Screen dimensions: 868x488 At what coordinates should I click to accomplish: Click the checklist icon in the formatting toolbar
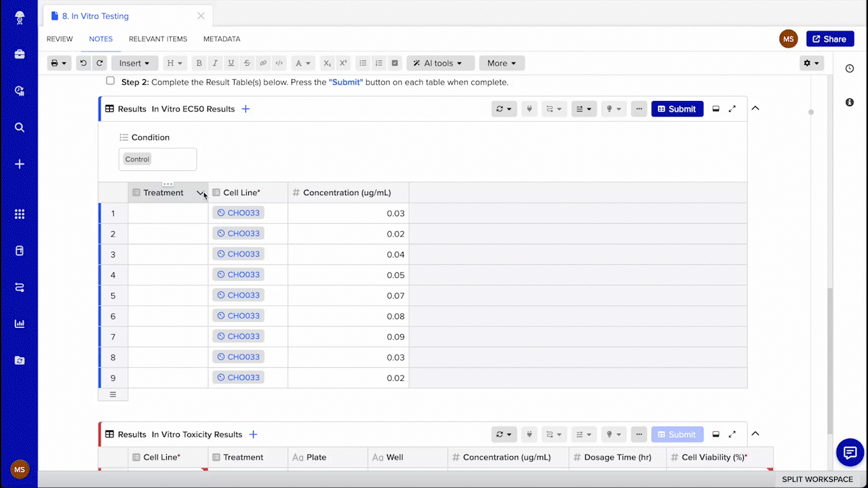click(395, 63)
